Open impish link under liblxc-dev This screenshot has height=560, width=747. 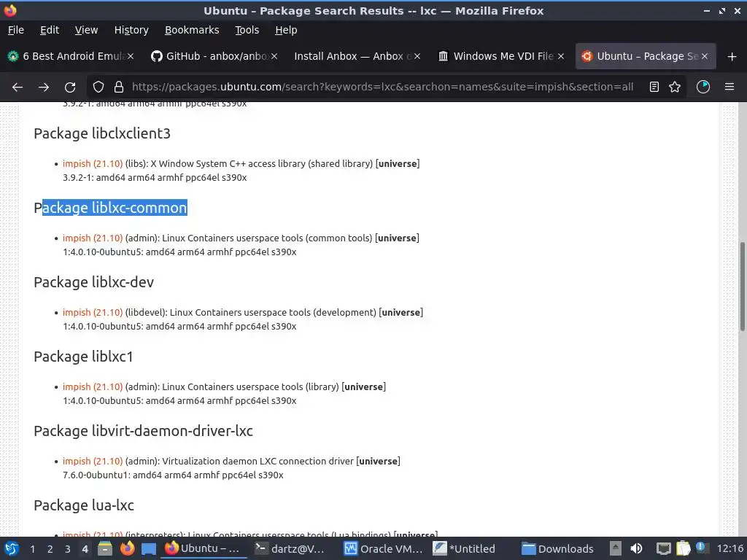coord(93,312)
